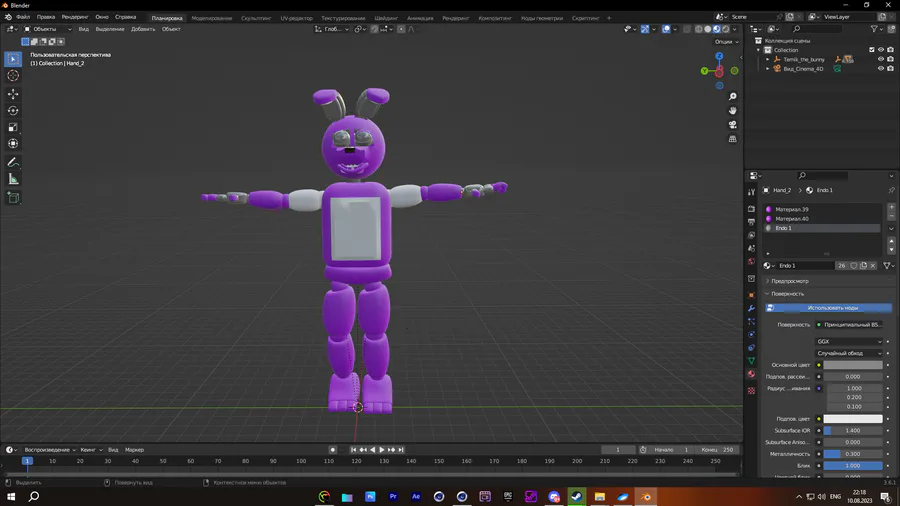
Task: Add a material slot with plus
Action: point(891,207)
